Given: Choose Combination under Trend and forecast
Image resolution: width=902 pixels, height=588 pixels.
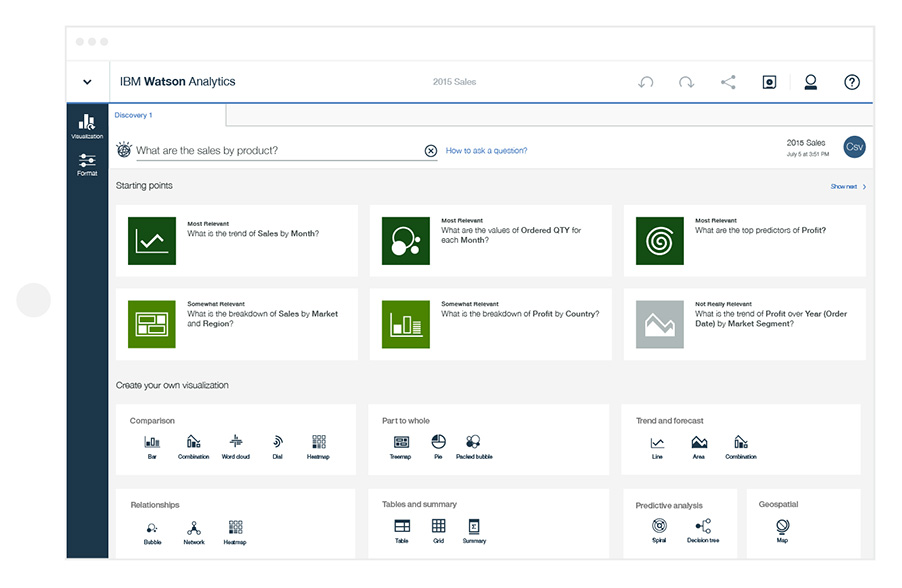Looking at the screenshot, I should [x=741, y=447].
